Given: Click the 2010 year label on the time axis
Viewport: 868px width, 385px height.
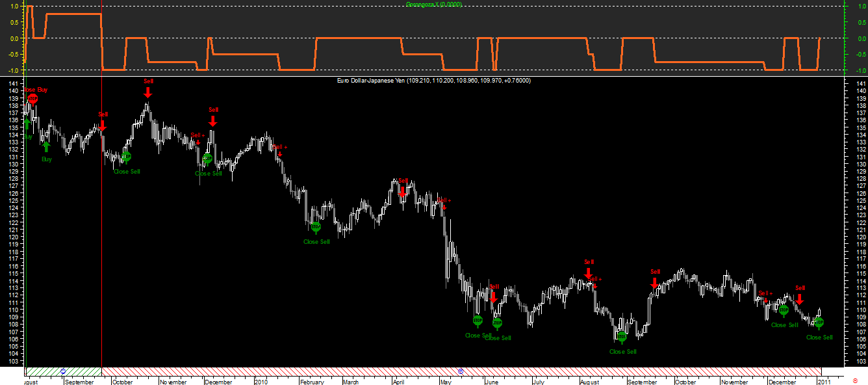Looking at the screenshot, I should (x=261, y=382).
